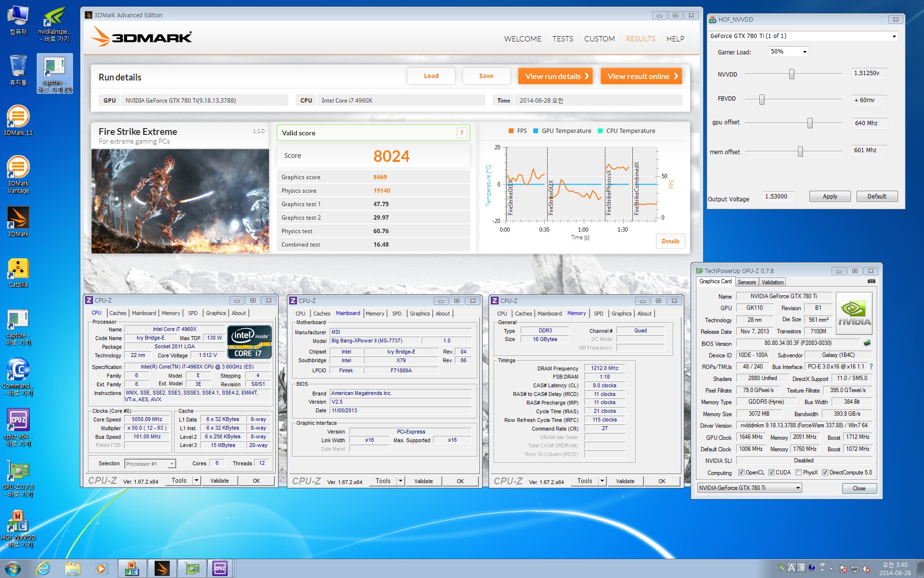Open the Windows Media Player taskbar icon

[x=101, y=569]
